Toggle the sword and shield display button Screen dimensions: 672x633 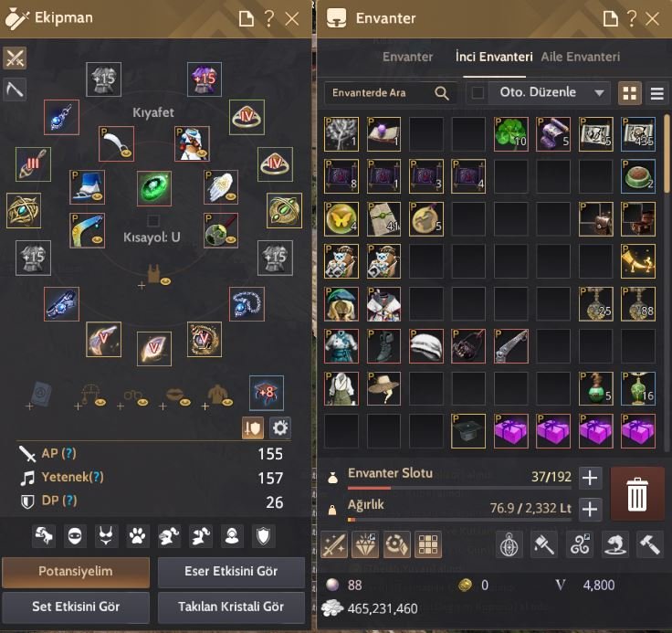[x=253, y=427]
